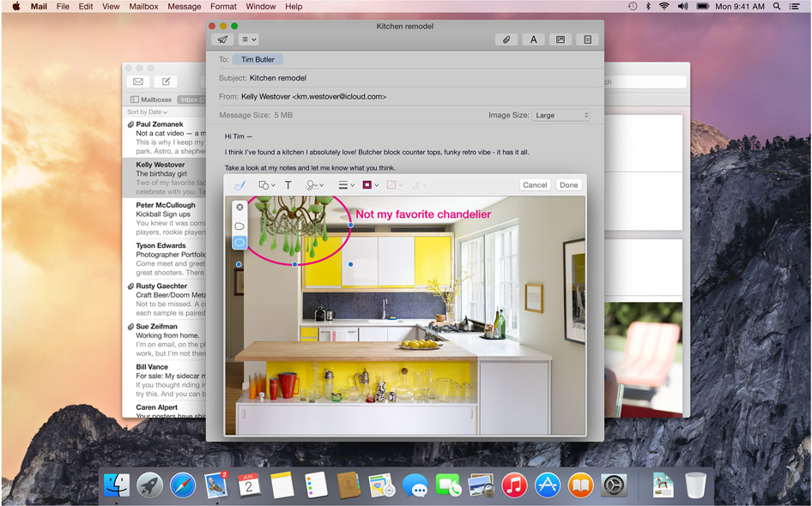Image resolution: width=812 pixels, height=506 pixels.
Task: Open iBooks from the Dock
Action: coord(580,485)
